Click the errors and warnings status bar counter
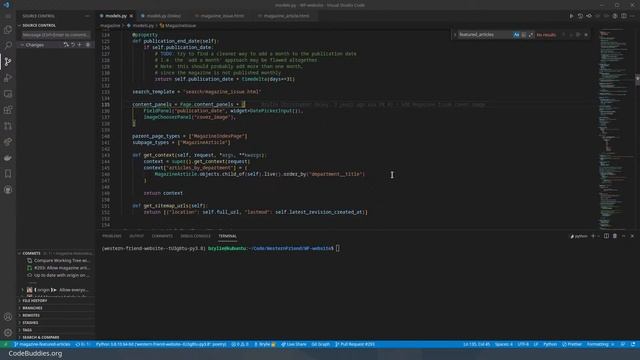 (x=240, y=344)
